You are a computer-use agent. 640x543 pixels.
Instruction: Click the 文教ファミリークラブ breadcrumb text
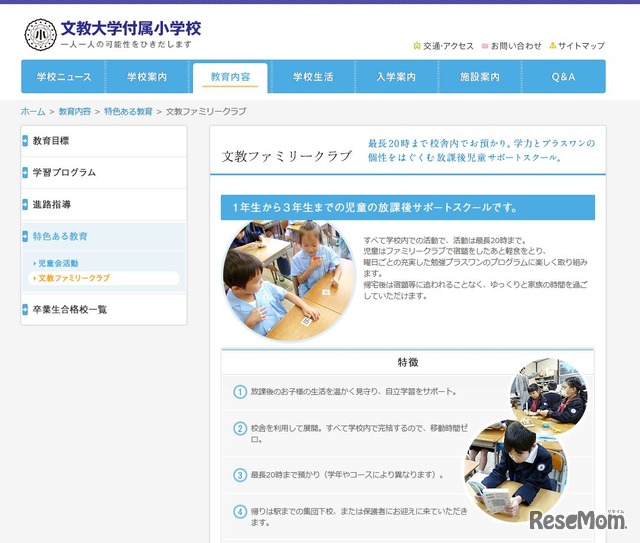[206, 111]
